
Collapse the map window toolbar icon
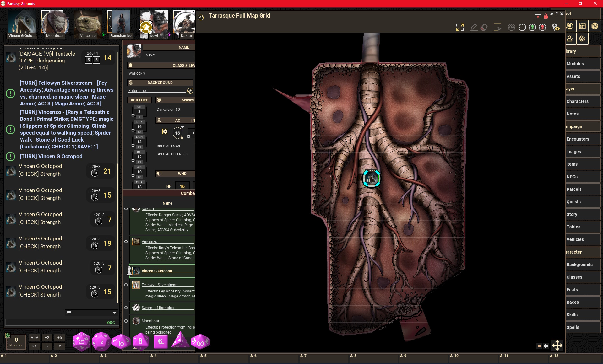538,16
